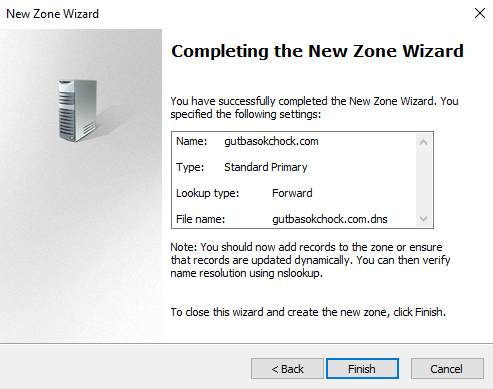Image resolution: width=493 pixels, height=389 pixels.
Task: Click the Forward lookup type value
Action: tap(292, 193)
